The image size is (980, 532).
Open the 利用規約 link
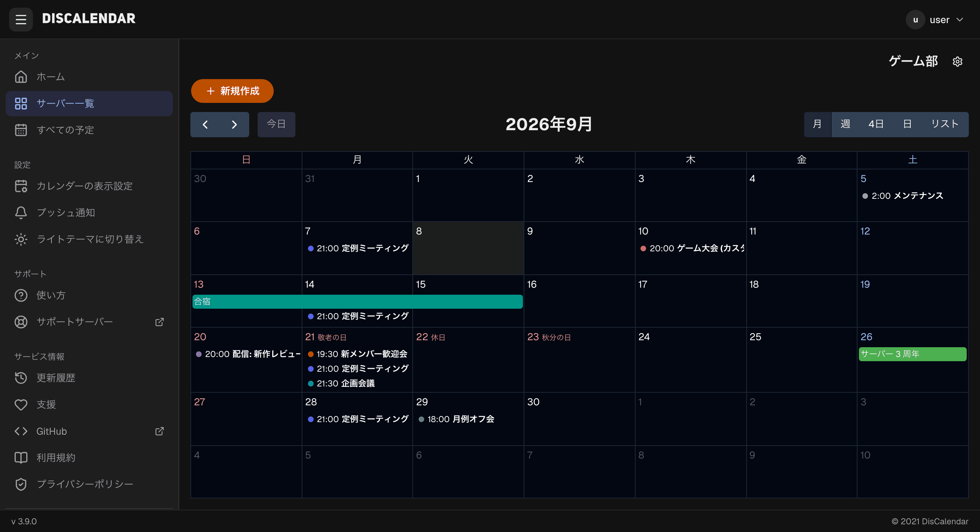(89, 457)
